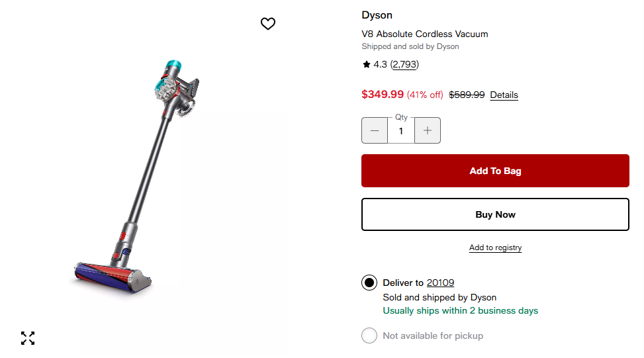Open full-screen image view with expand icon
The height and width of the screenshot is (358, 644).
28,338
